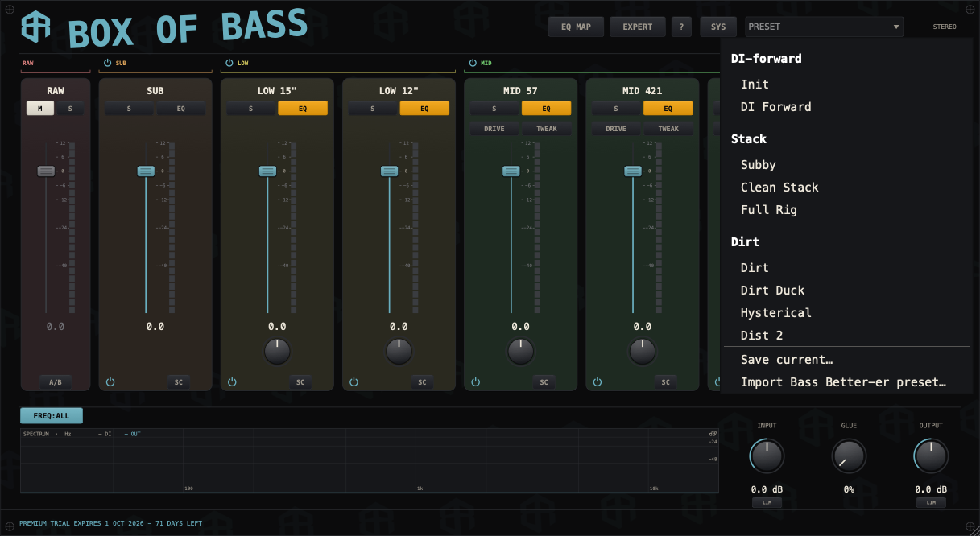
Task: Toggle mute (M) on RAW channel
Action: coord(40,109)
